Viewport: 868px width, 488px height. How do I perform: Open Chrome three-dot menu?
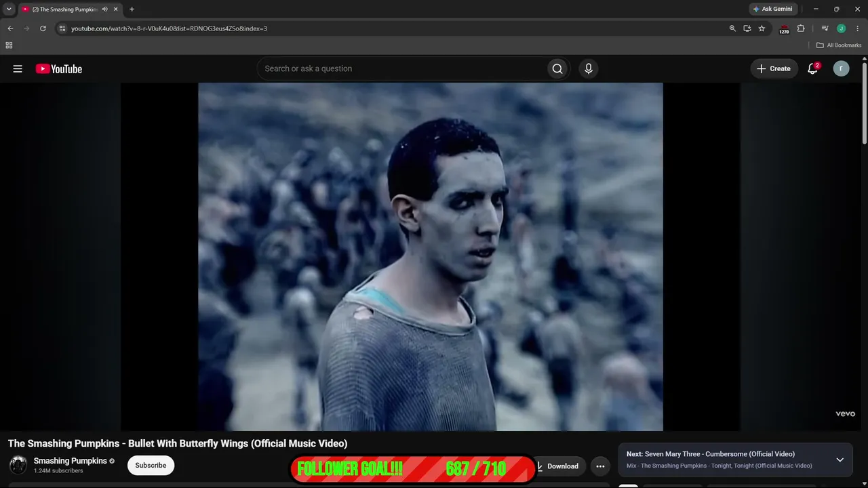(x=858, y=28)
